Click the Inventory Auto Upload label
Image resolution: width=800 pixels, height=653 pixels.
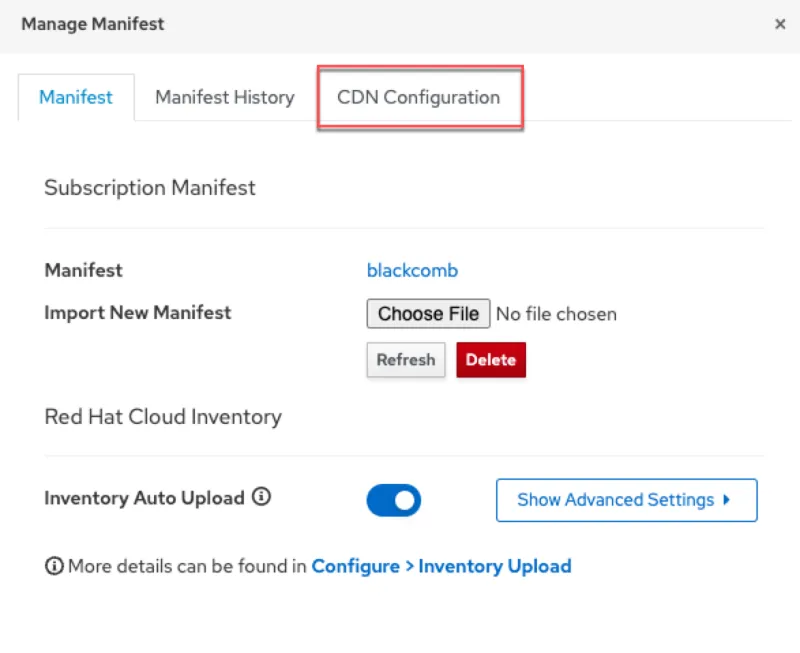[144, 497]
